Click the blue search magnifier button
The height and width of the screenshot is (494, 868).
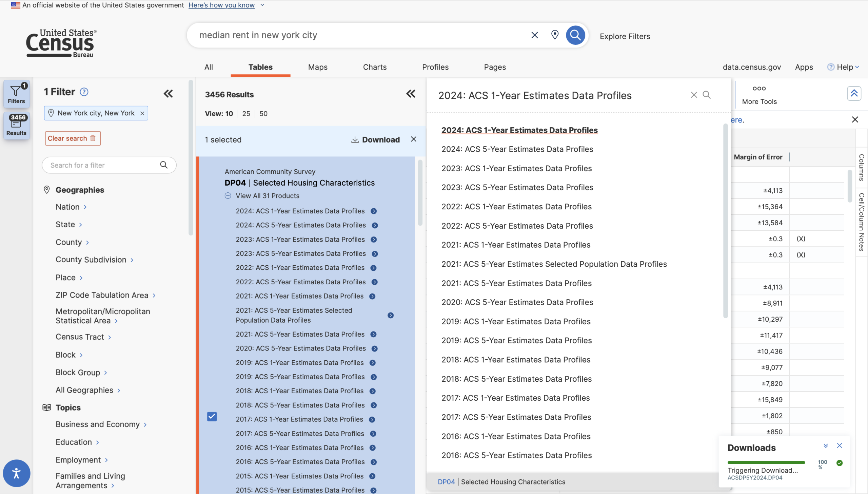pyautogui.click(x=575, y=35)
